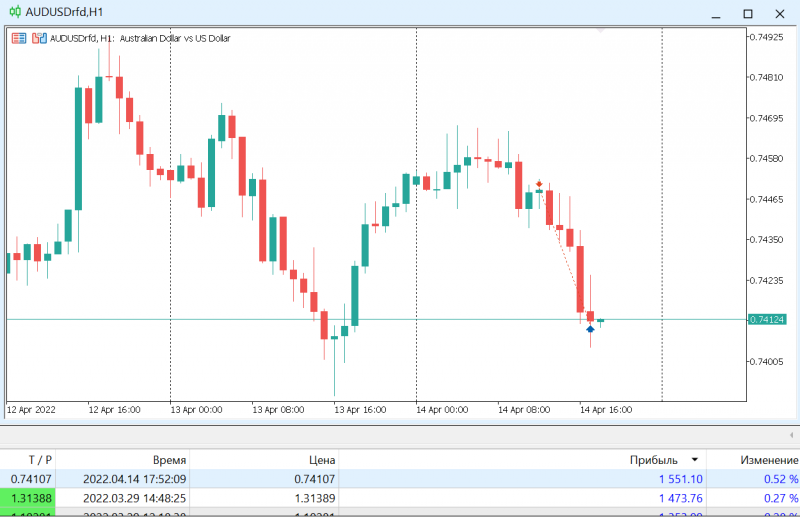Open the Depth of Market grid icon
800x517 pixels.
pyautogui.click(x=19, y=38)
